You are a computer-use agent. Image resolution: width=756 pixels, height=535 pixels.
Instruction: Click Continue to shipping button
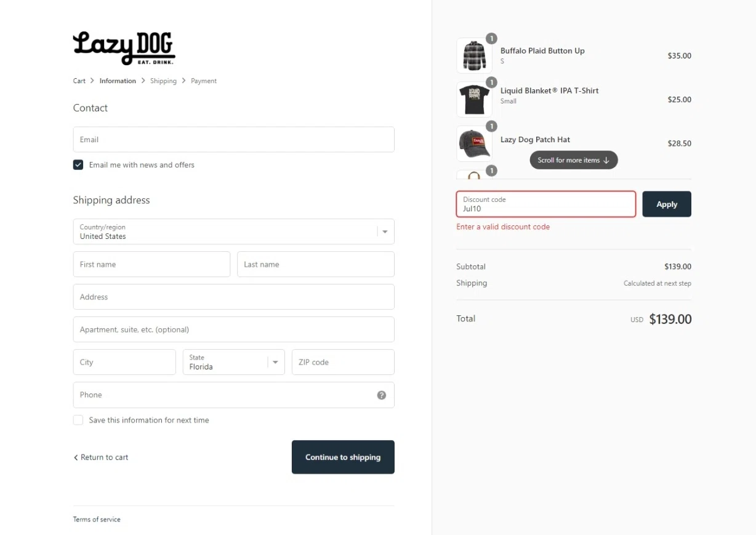343,457
